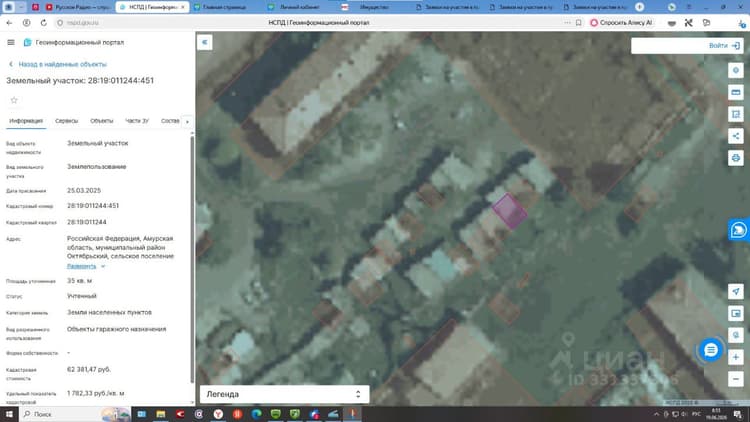Image resolution: width=750 pixels, height=422 pixels.
Task: Zoom out with the minus button
Action: (736, 379)
